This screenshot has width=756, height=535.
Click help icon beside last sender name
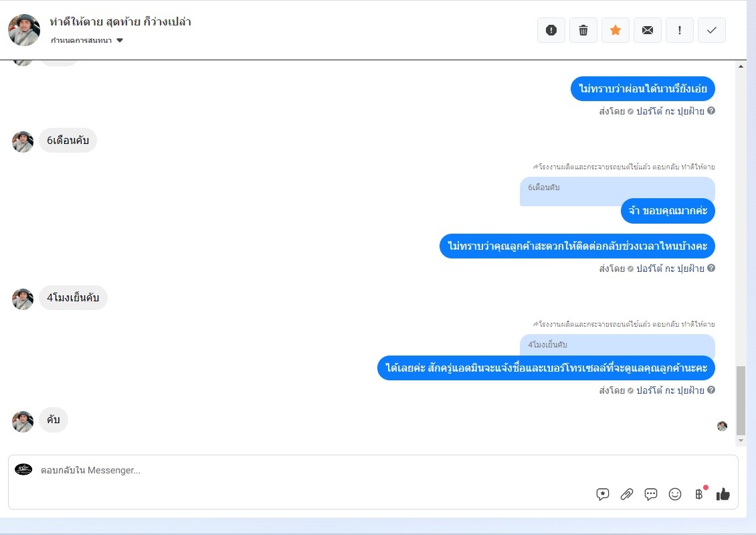(x=711, y=390)
